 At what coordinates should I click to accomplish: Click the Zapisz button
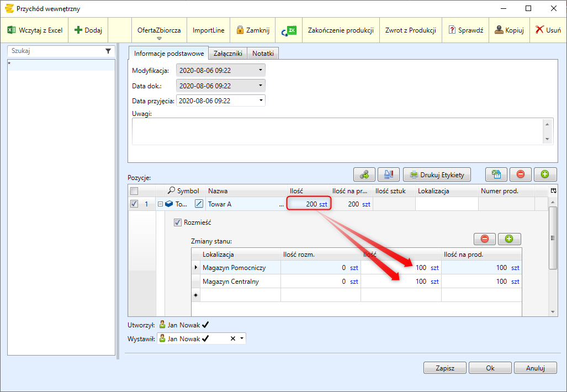pyautogui.click(x=444, y=368)
